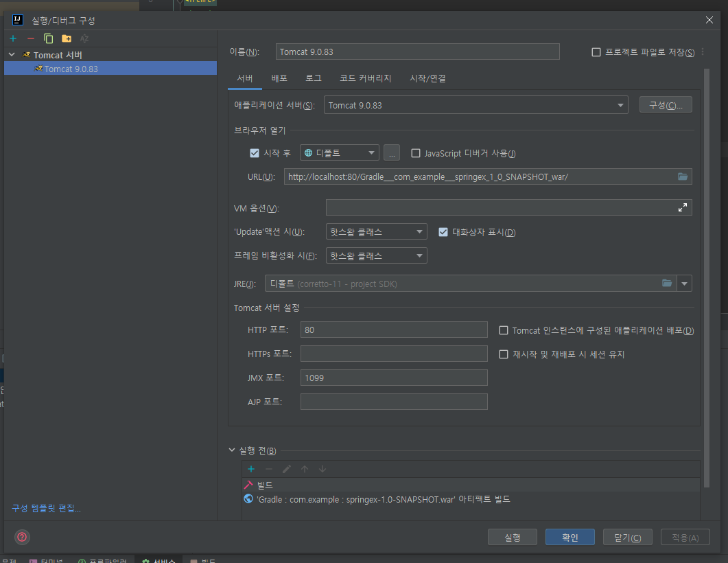The height and width of the screenshot is (563, 728).
Task: Uncheck the 시작 후 checkbox
Action: click(x=255, y=153)
